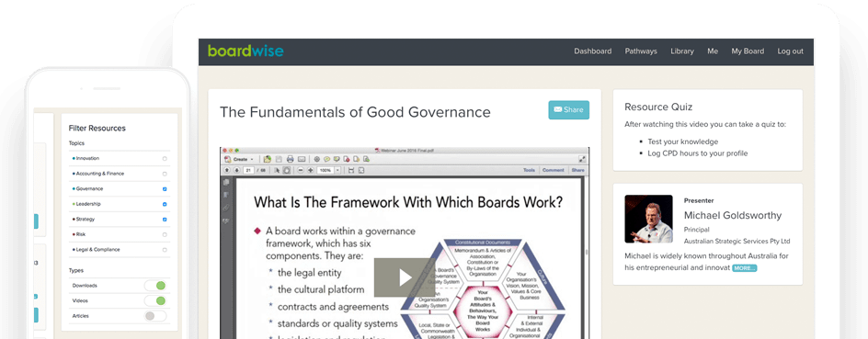Screen dimensions: 868x339
Task: Click Log out
Action: tap(790, 51)
